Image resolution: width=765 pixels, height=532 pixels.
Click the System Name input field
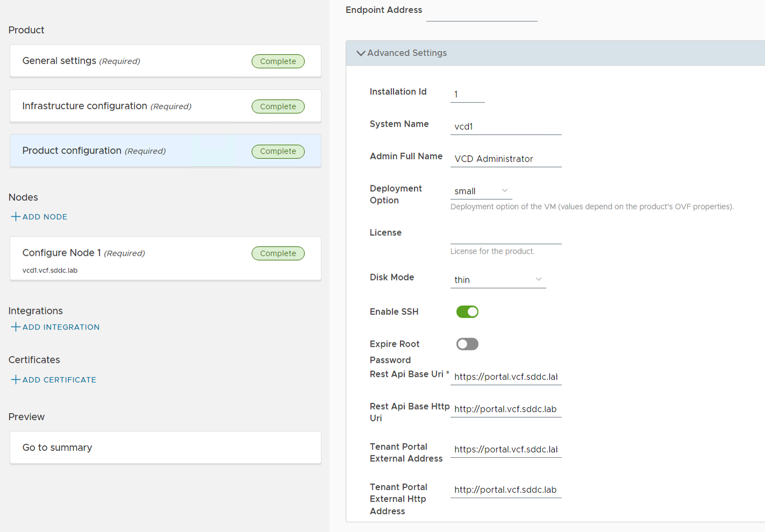tap(505, 127)
